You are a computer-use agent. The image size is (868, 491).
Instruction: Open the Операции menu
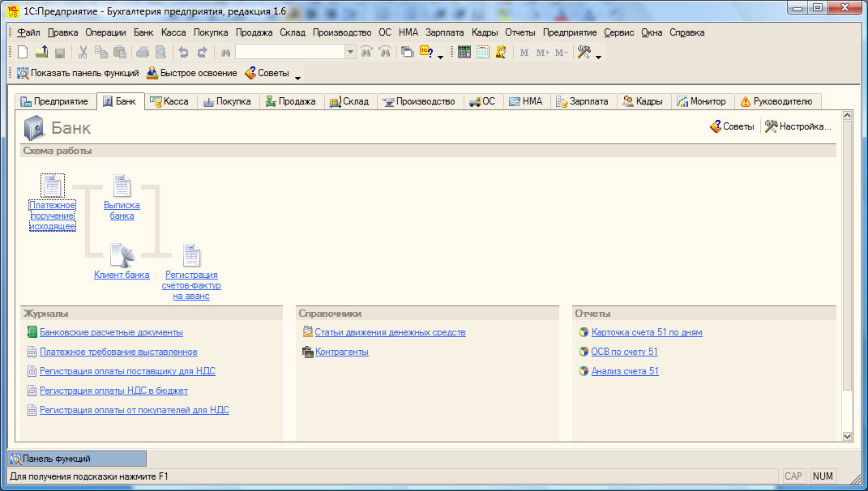click(105, 32)
